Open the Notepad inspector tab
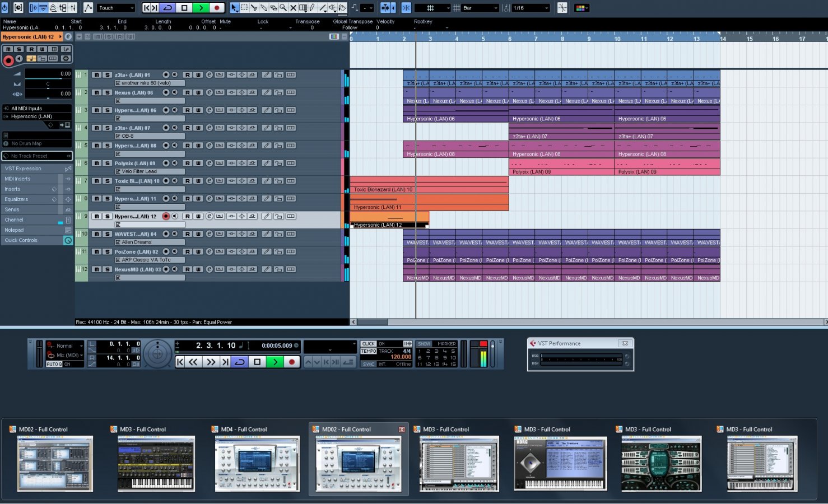This screenshot has height=504, width=828. pyautogui.click(x=37, y=230)
